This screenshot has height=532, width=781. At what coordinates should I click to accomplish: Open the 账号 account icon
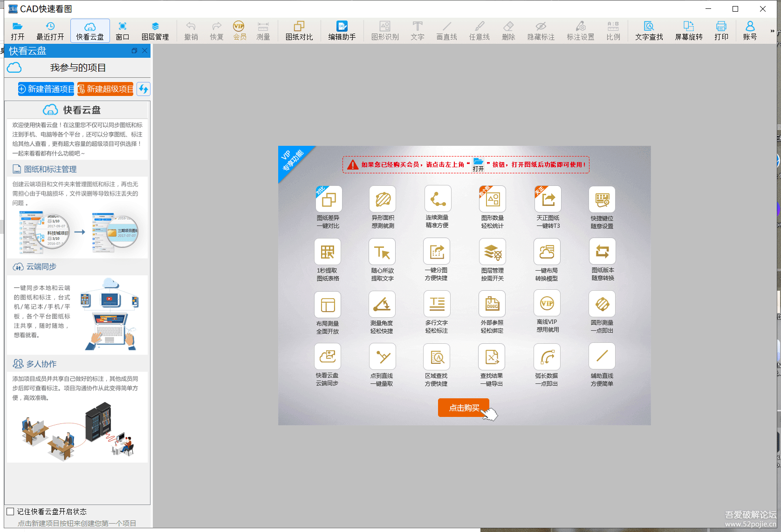pos(750,31)
